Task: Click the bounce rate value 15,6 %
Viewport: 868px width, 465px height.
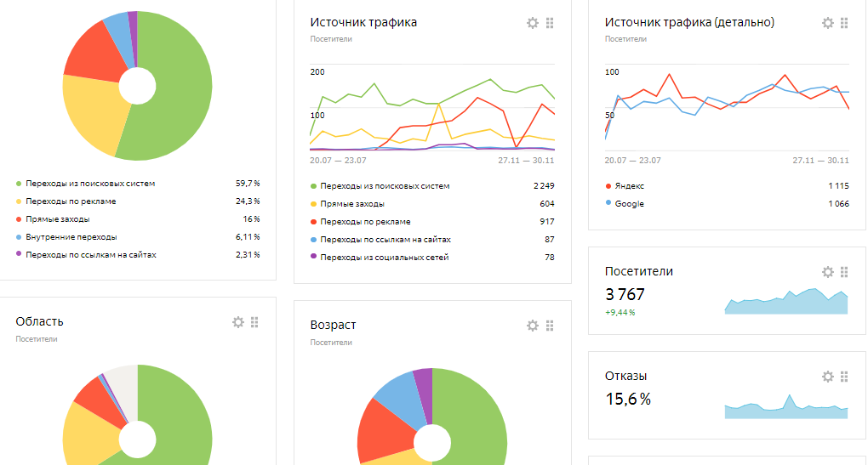Action: [x=628, y=399]
